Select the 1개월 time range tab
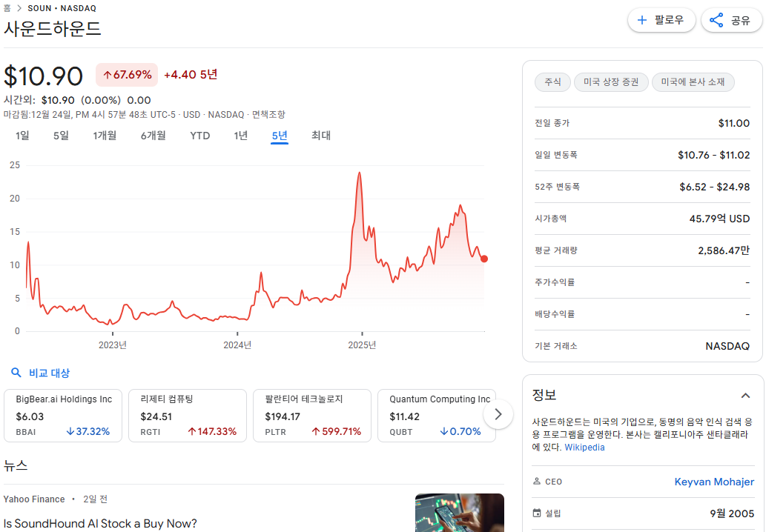Screen dimensions: 766x532 pyautogui.click(x=105, y=136)
